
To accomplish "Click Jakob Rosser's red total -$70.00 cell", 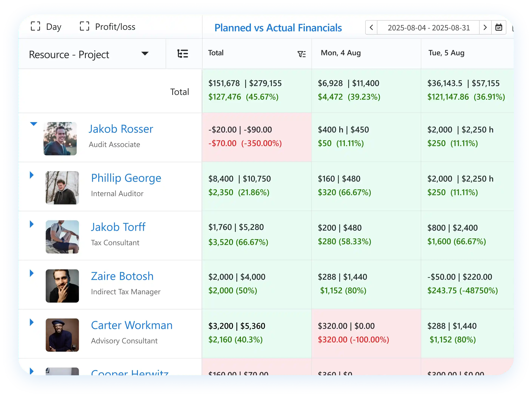I will point(257,137).
